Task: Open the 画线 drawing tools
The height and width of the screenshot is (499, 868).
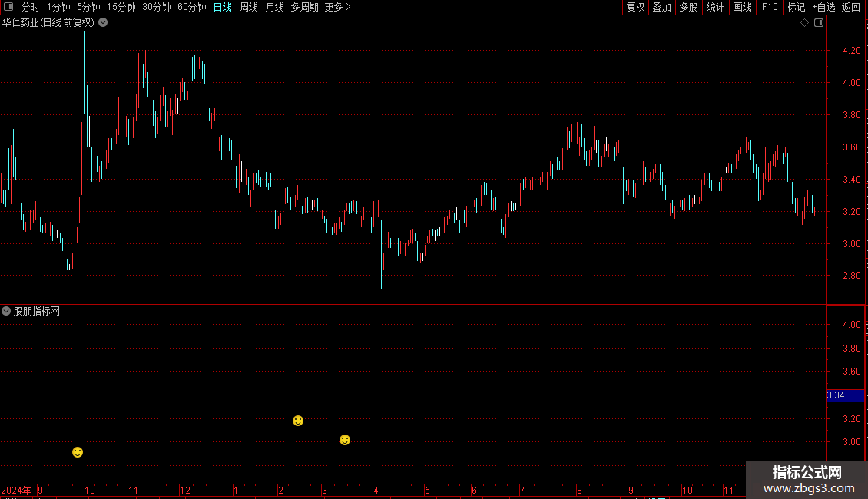Action: 742,7
